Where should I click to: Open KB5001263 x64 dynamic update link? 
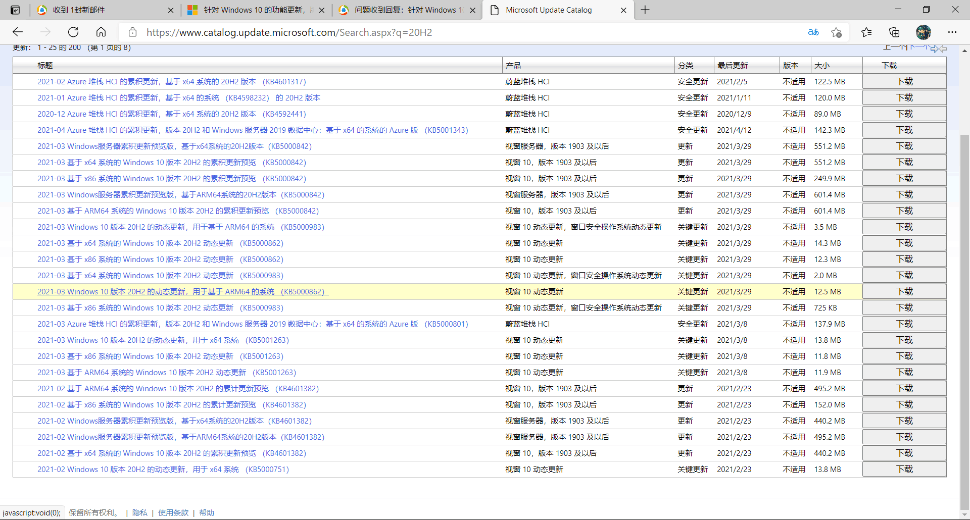tap(163, 340)
